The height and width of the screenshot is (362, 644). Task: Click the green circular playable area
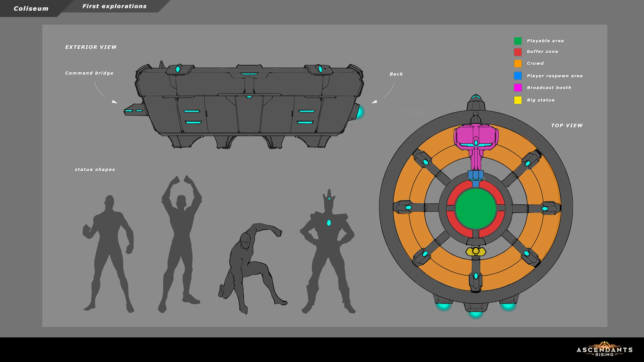click(x=476, y=209)
